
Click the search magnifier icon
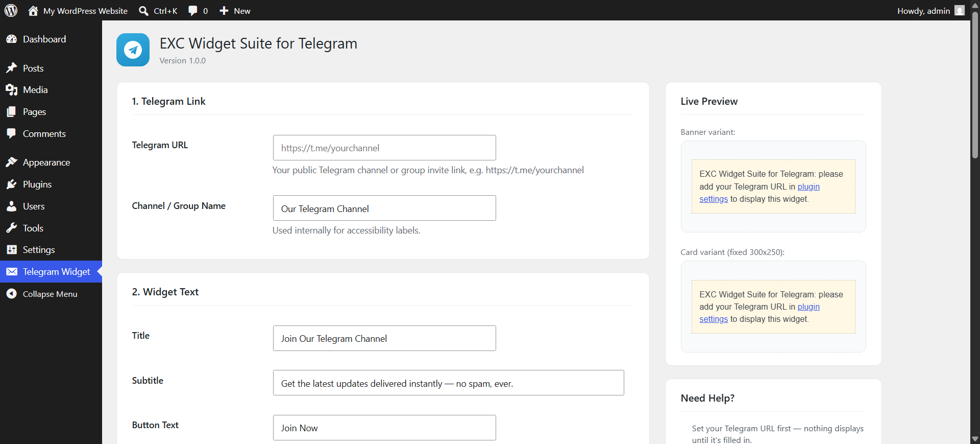(144, 11)
